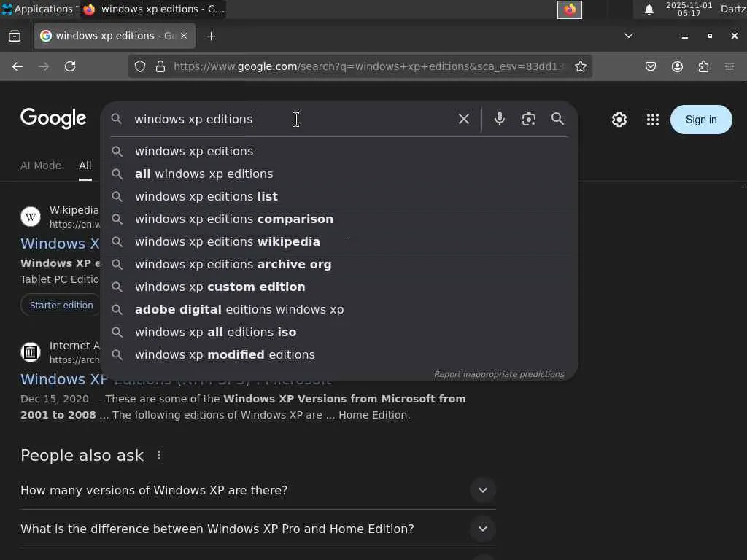This screenshot has height=560, width=747.
Task: Click the Firefox window button in taskbar
Action: [155, 9]
